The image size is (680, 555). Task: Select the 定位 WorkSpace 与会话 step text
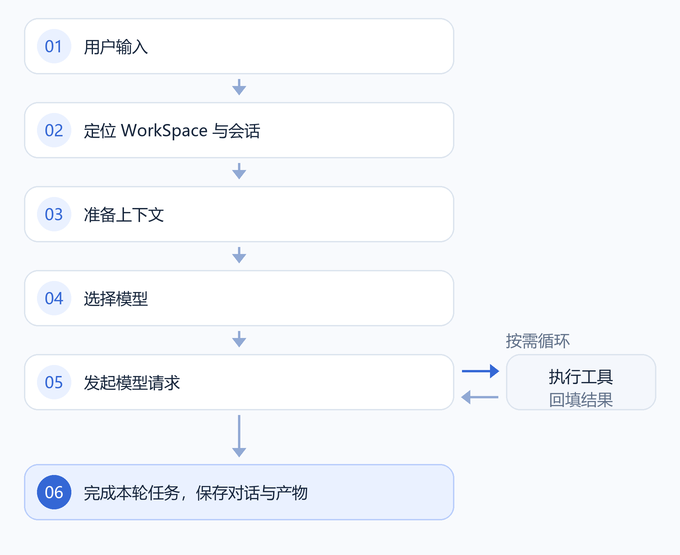tap(172, 131)
